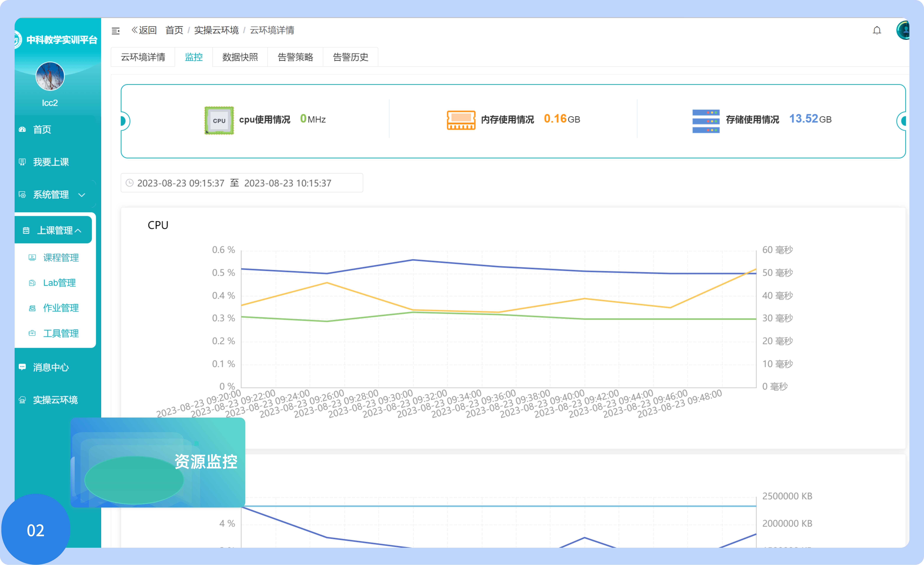This screenshot has height=565, width=924.
Task: Click the 13.52 GB storage usage value
Action: pyautogui.click(x=810, y=119)
